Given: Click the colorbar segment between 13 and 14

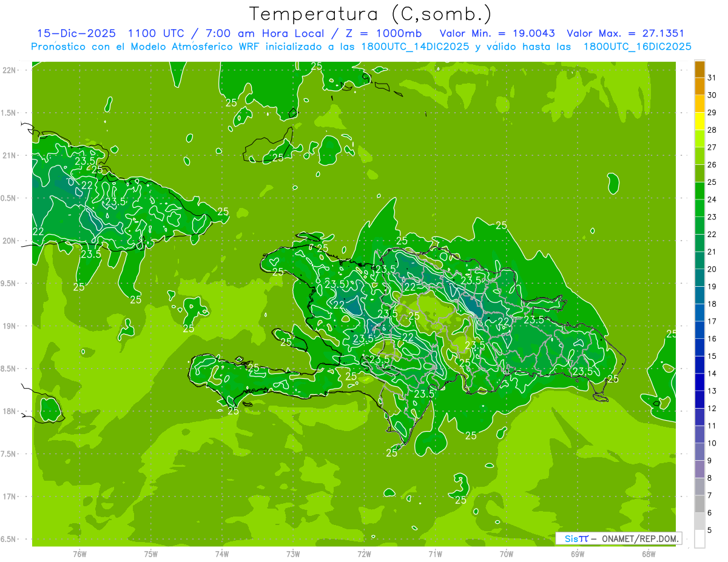Looking at the screenshot, I should coord(699,383).
